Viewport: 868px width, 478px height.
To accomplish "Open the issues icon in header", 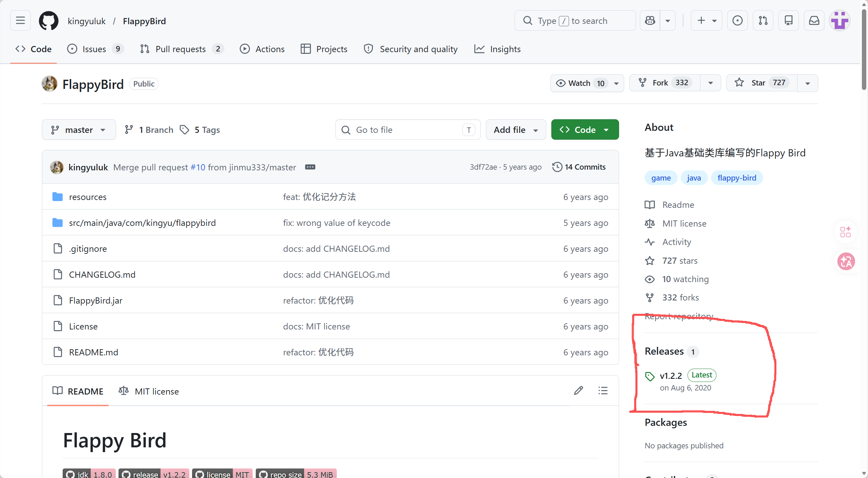I will pos(737,21).
